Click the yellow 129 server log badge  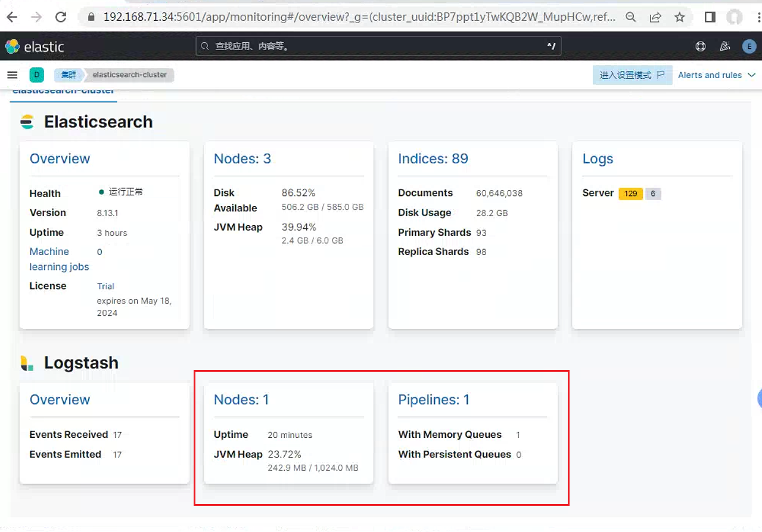631,194
